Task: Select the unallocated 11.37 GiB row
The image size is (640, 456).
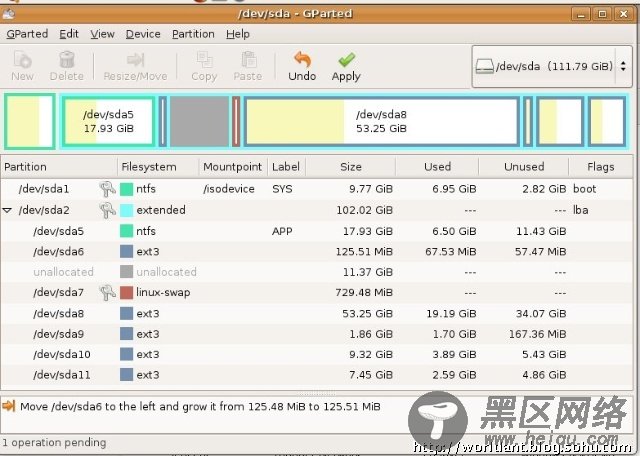Action: [x=317, y=272]
